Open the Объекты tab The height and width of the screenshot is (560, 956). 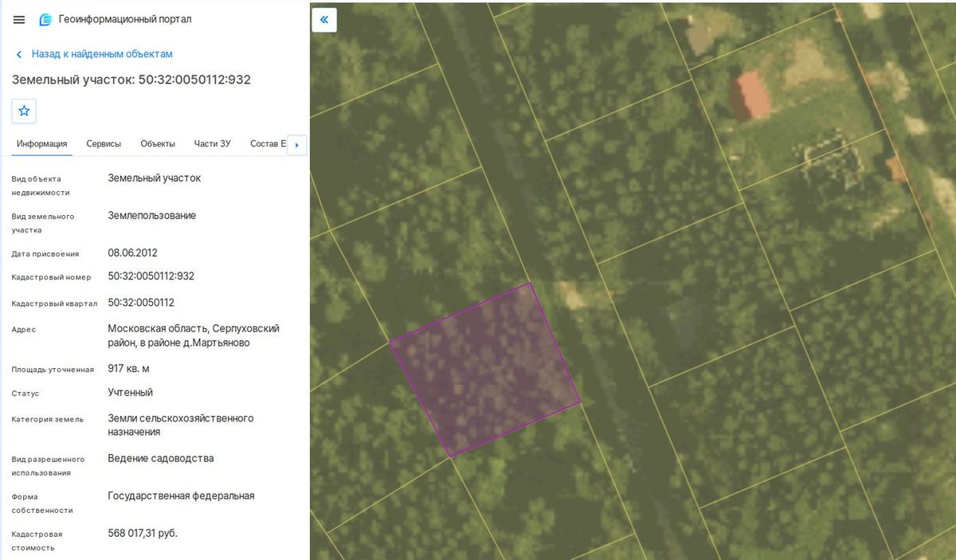(158, 143)
